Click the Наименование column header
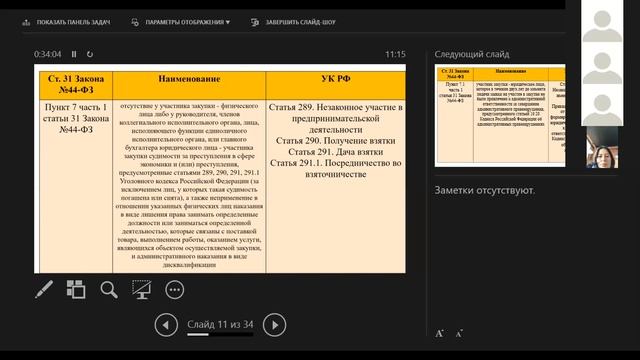This screenshot has width=640, height=360. 189,85
